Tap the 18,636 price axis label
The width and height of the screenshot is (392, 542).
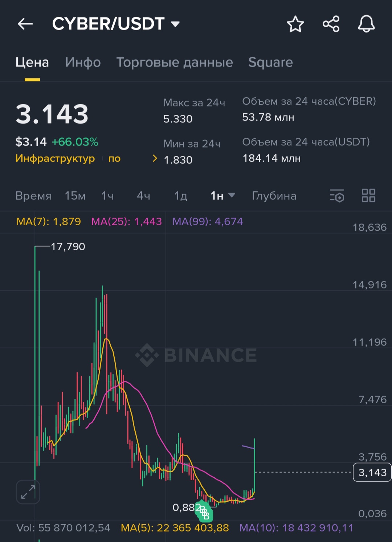pyautogui.click(x=369, y=227)
